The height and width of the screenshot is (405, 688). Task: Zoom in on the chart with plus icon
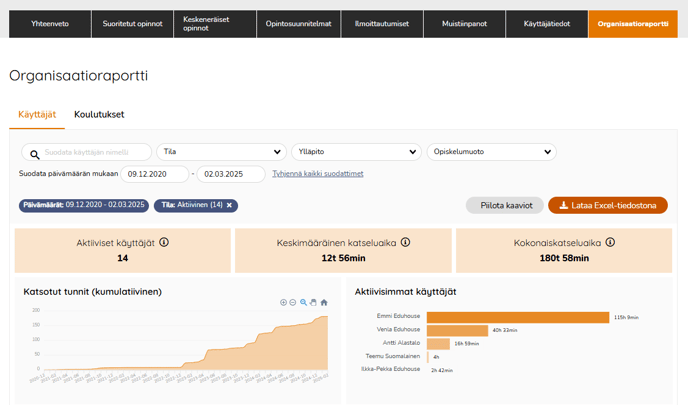click(283, 302)
